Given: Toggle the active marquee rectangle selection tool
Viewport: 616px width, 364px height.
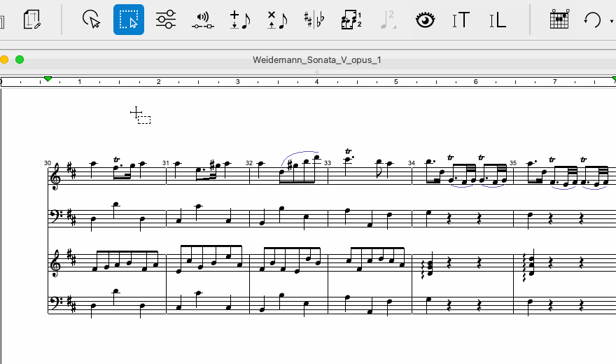Looking at the screenshot, I should click(x=129, y=20).
